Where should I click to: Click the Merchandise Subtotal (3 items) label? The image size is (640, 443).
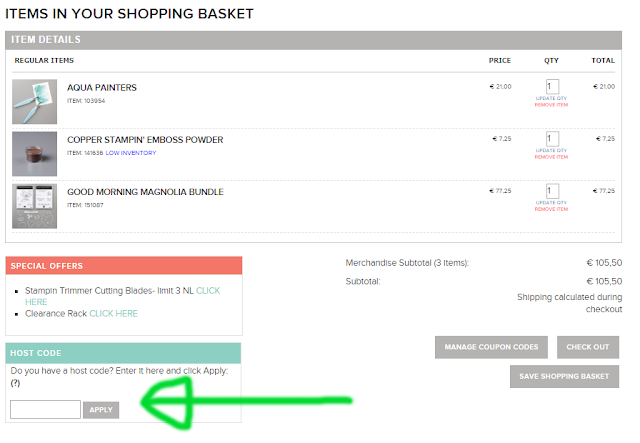tap(407, 263)
